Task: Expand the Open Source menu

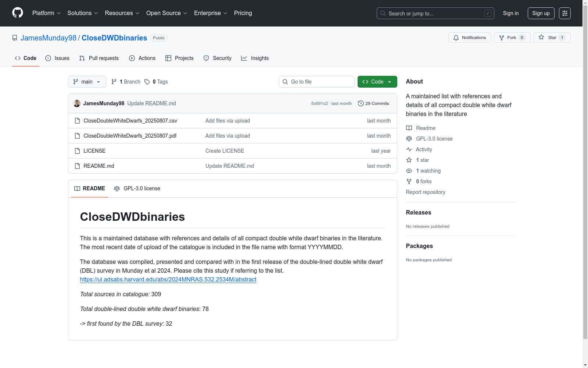Action: [x=167, y=13]
